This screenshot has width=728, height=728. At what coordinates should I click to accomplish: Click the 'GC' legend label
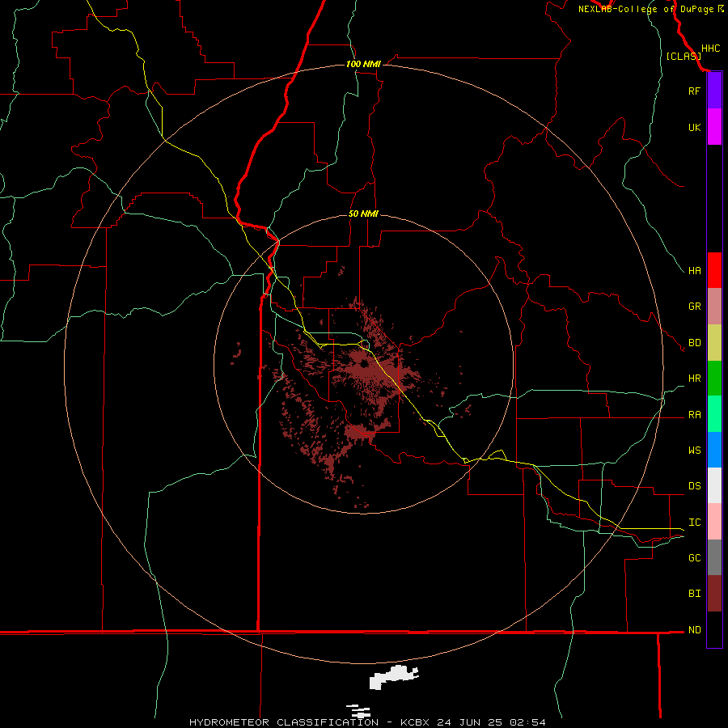(x=694, y=558)
